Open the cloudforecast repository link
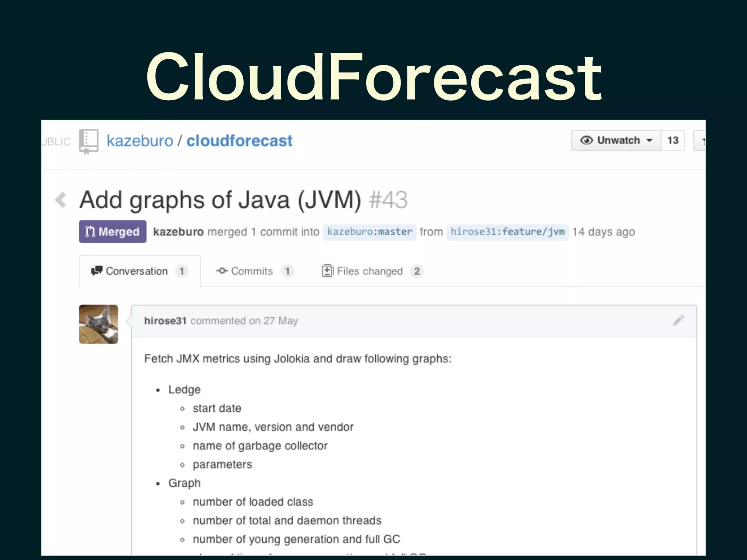The width and height of the screenshot is (747, 560). [x=239, y=141]
